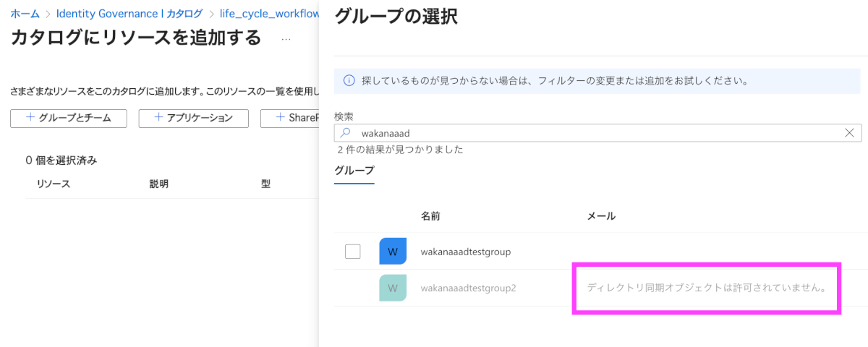Open the ellipsis menu beside the page title

286,39
